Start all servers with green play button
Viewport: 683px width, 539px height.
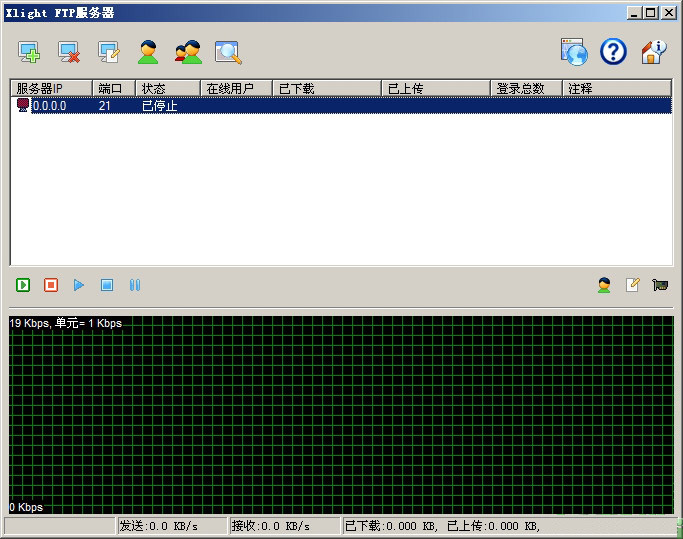(23, 285)
